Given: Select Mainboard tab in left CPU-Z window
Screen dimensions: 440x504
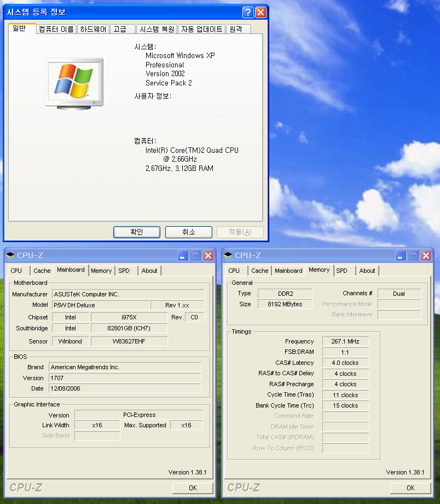Looking at the screenshot, I should (71, 270).
